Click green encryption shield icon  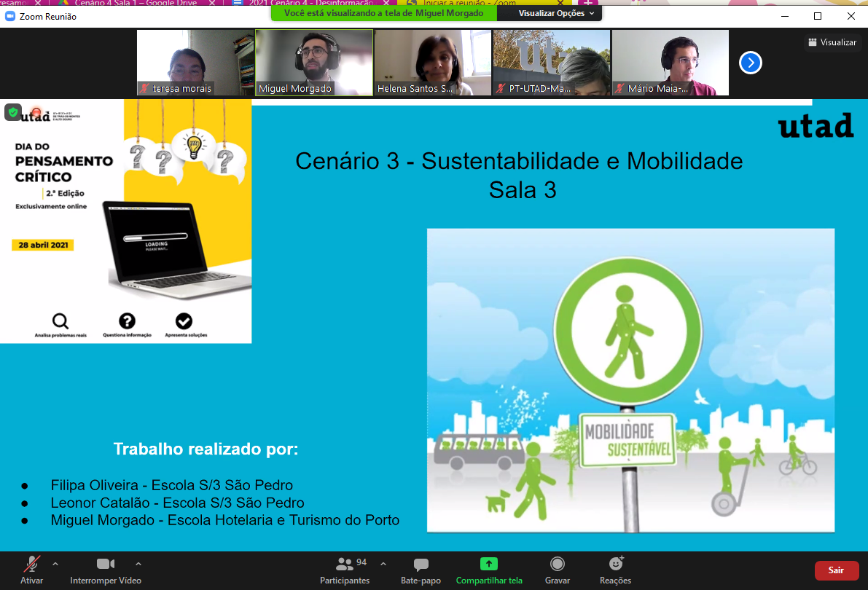pos(12,112)
